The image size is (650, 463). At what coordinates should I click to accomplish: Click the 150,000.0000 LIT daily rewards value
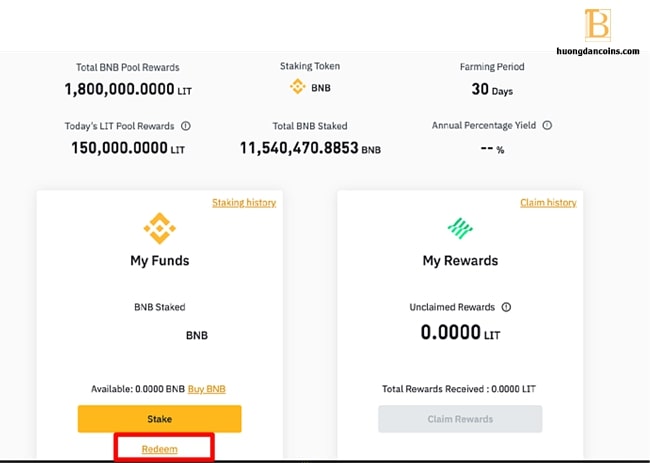(x=128, y=148)
